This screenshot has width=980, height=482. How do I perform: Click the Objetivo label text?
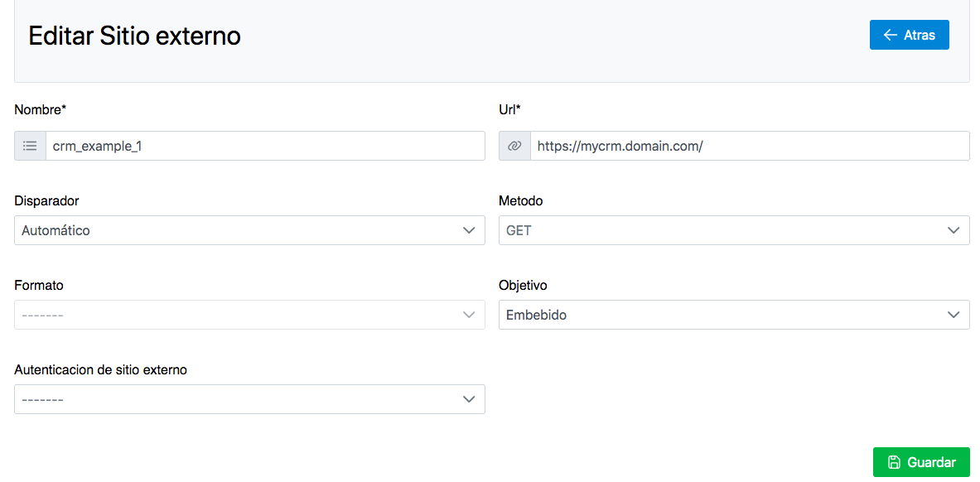pos(523,285)
